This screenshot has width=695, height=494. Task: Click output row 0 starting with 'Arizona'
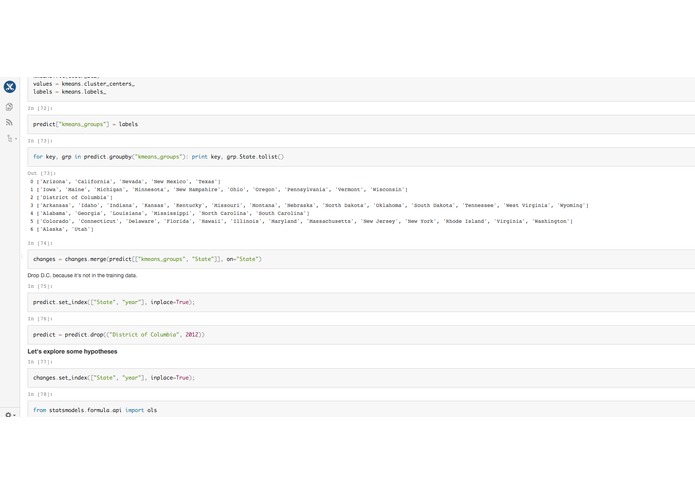coord(125,182)
